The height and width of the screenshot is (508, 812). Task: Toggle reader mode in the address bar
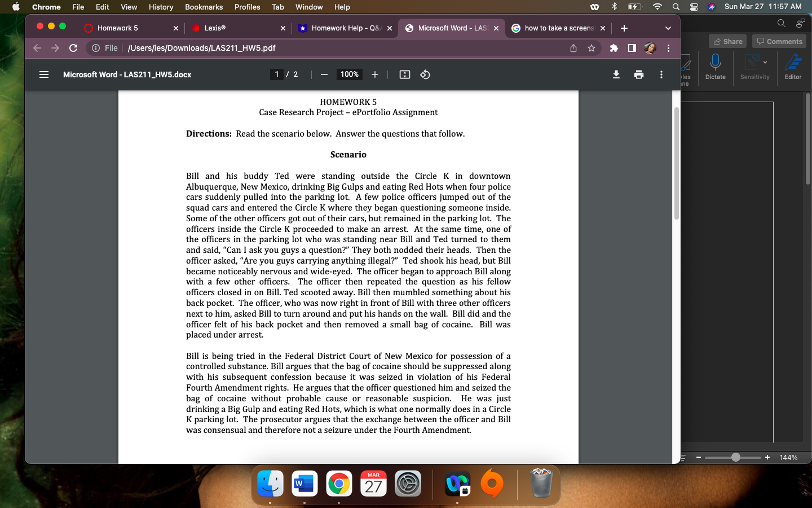[632, 48]
